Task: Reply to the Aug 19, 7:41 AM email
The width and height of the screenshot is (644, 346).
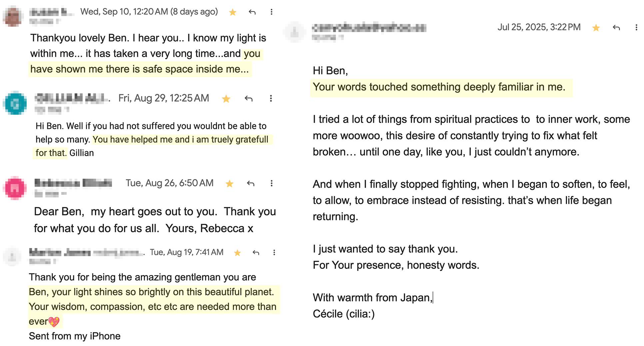Action: coord(256,253)
